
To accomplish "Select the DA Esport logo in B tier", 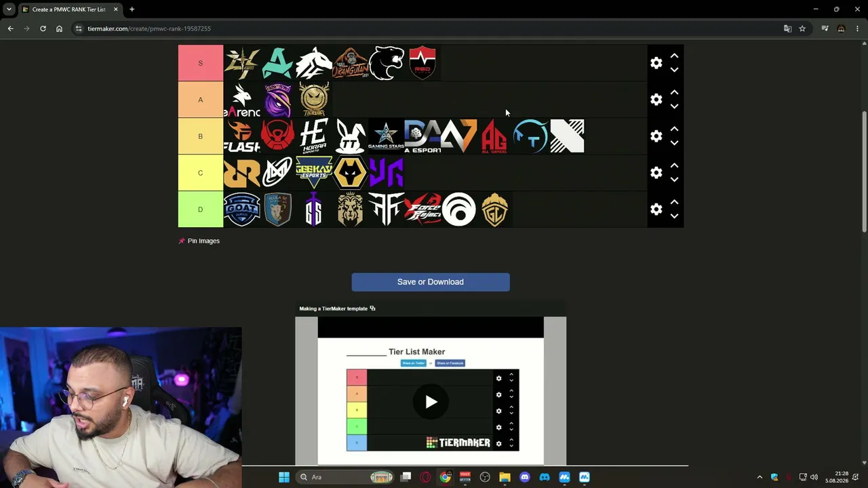I will (422, 136).
